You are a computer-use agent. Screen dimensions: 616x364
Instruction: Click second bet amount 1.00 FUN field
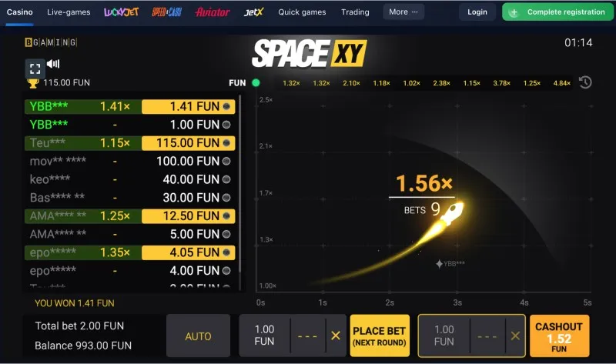(444, 336)
